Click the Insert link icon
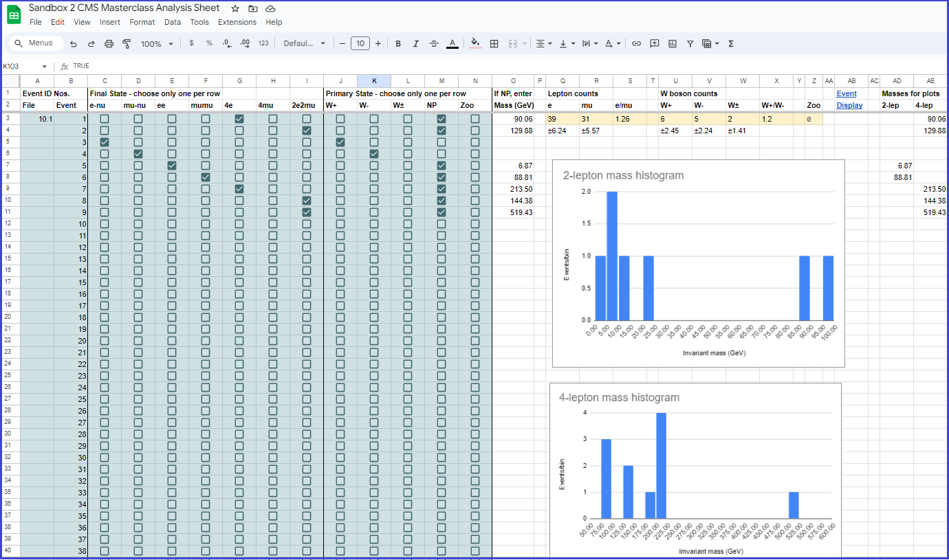Screen dimensions: 949x560 pos(636,44)
